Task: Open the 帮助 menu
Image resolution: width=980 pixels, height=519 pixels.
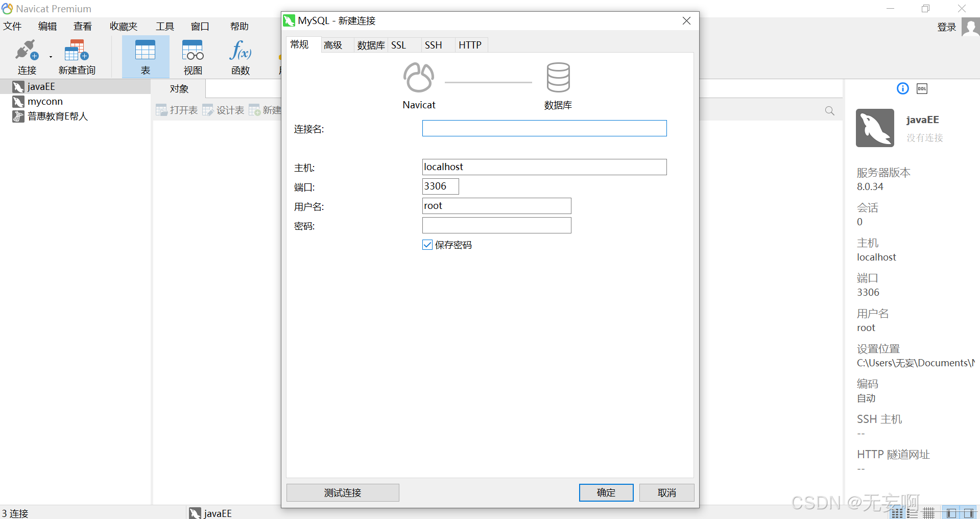Action: (x=239, y=26)
